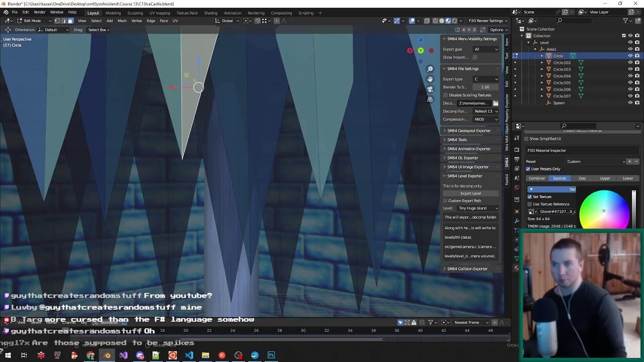
Task: Open the F3D Render Settings popover
Action: [x=488, y=21]
